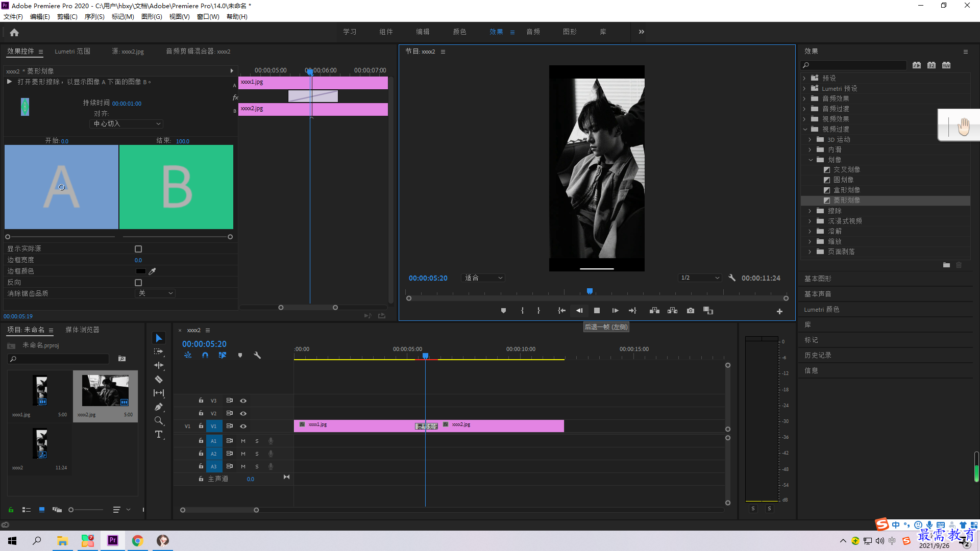This screenshot has height=551, width=980.
Task: Toggle V1 track output eye
Action: tap(243, 427)
